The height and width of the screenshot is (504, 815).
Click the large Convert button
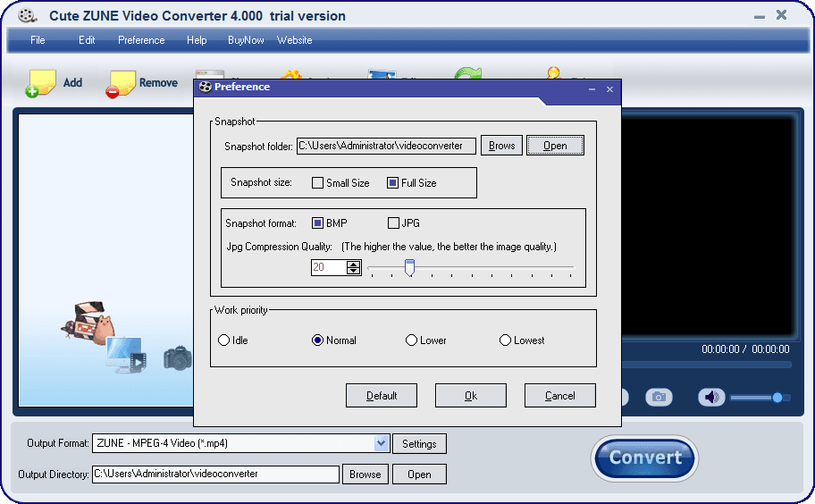click(x=644, y=458)
